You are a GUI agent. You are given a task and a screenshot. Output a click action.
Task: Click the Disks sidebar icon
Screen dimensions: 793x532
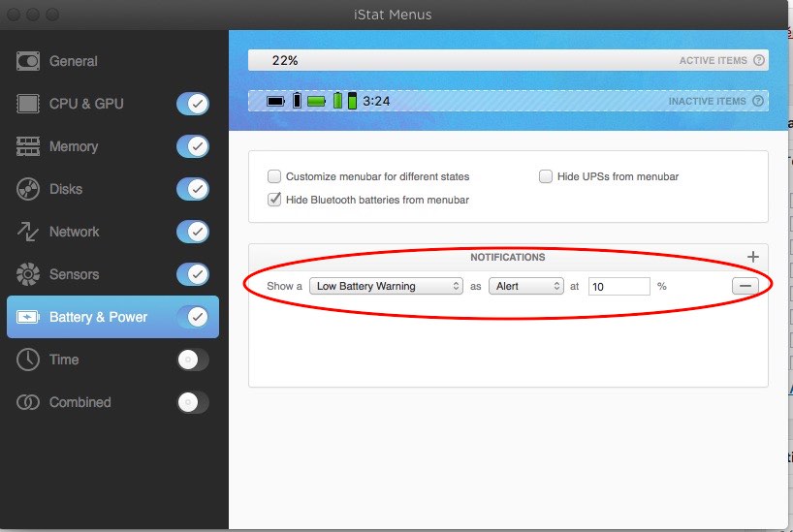[x=28, y=189]
